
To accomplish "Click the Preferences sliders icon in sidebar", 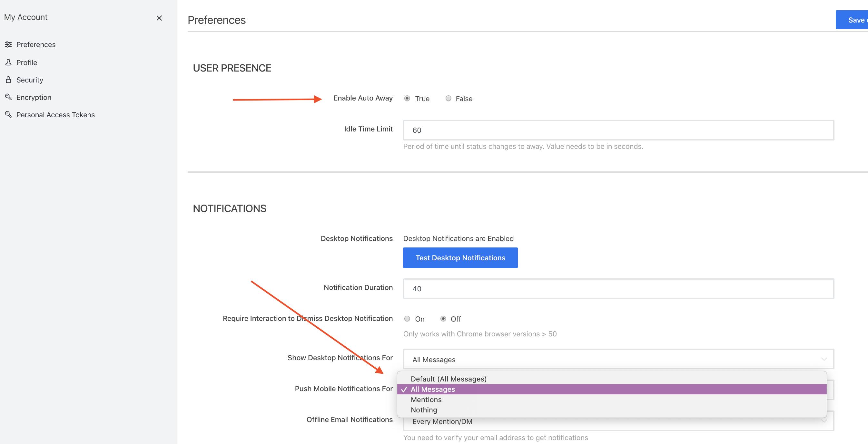I will click(x=8, y=44).
